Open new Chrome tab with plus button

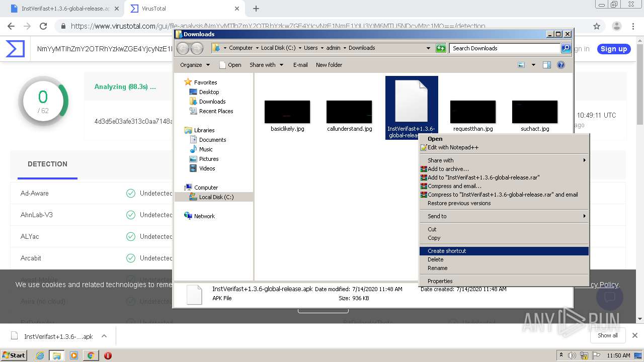[256, 9]
